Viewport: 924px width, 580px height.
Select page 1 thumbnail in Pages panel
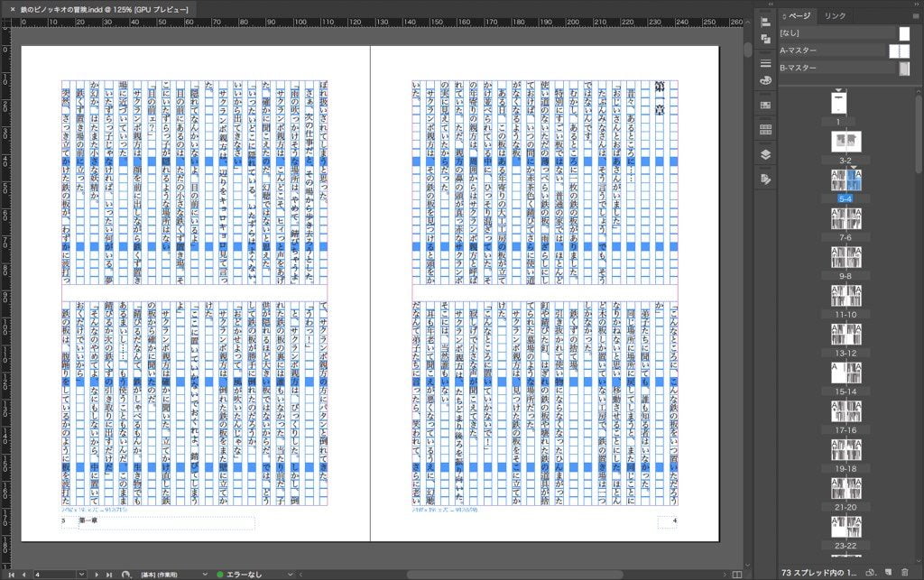pyautogui.click(x=838, y=103)
